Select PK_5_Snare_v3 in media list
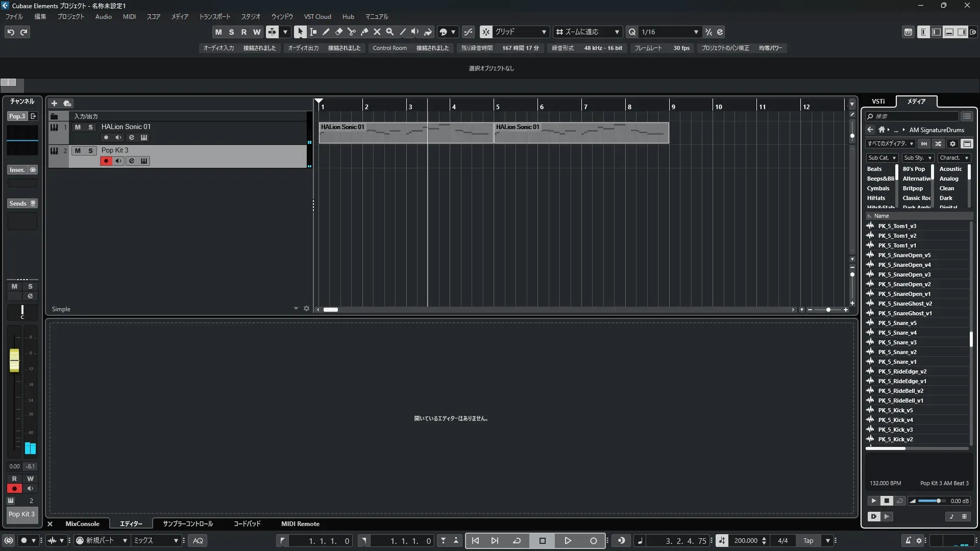Image resolution: width=980 pixels, height=551 pixels. point(897,342)
